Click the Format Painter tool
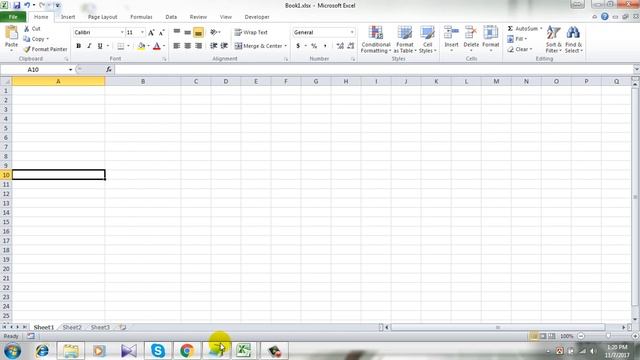The height and width of the screenshot is (360, 640). pyautogui.click(x=45, y=49)
